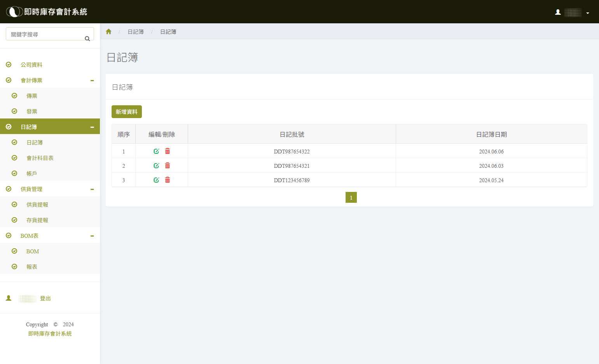Select date cell 2024.06.06
This screenshot has width=599, height=364.
coord(491,152)
